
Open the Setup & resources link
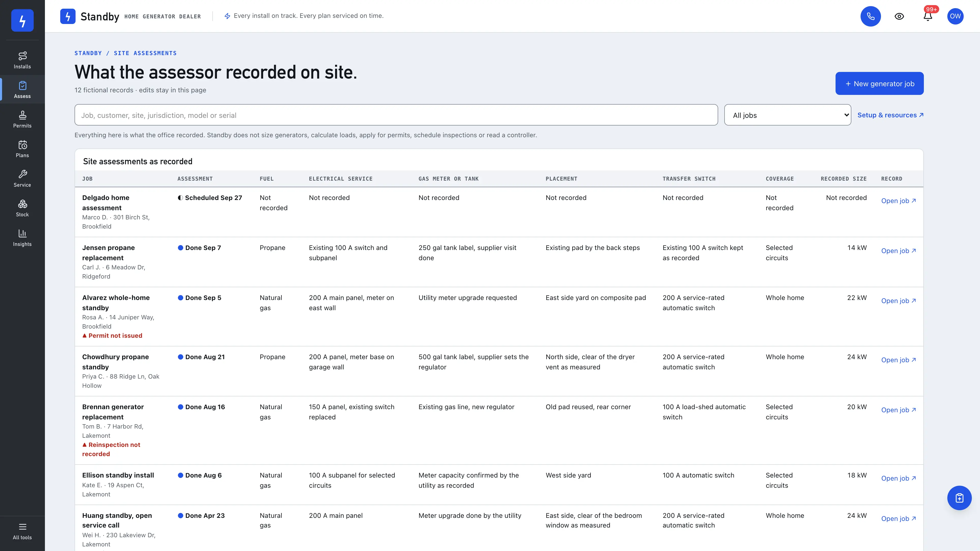pos(890,115)
